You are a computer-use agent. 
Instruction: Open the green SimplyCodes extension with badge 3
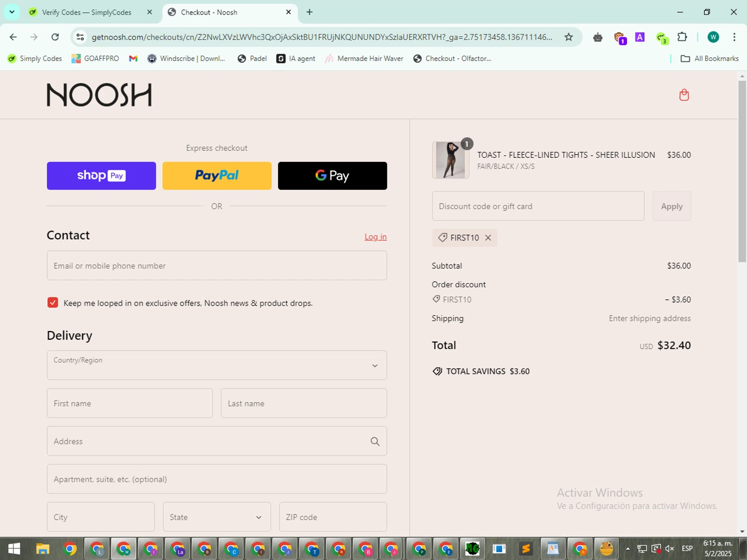pyautogui.click(x=661, y=37)
